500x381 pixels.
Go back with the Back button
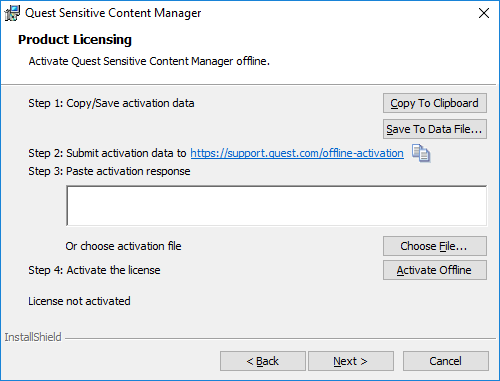(x=263, y=361)
